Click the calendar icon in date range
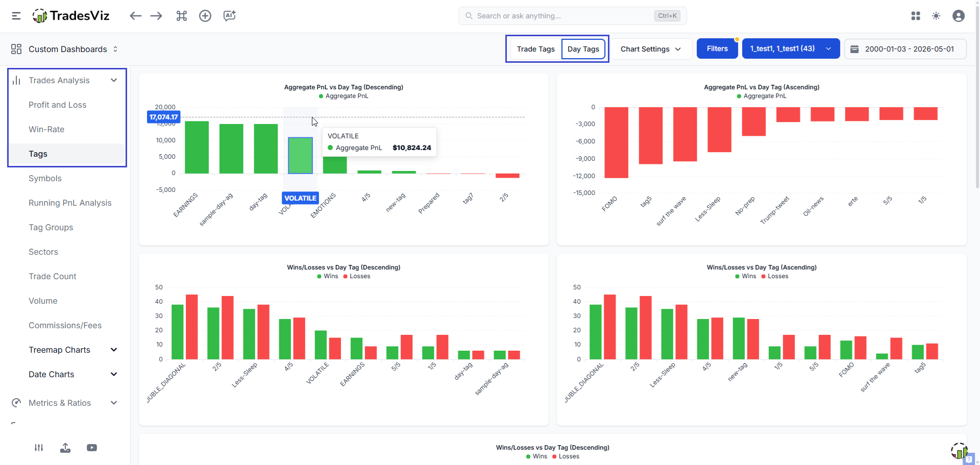This screenshot has height=465, width=980. pos(854,49)
